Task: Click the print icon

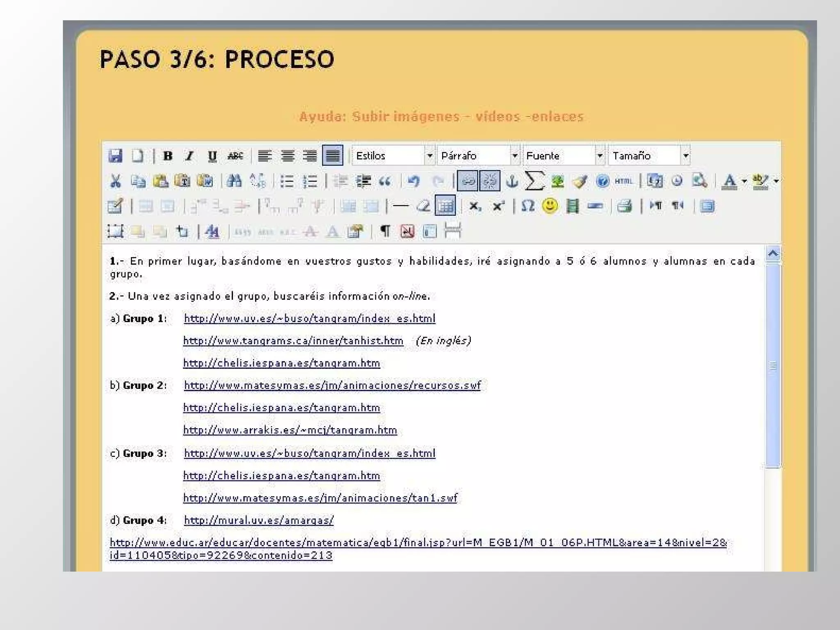Action: pos(624,206)
